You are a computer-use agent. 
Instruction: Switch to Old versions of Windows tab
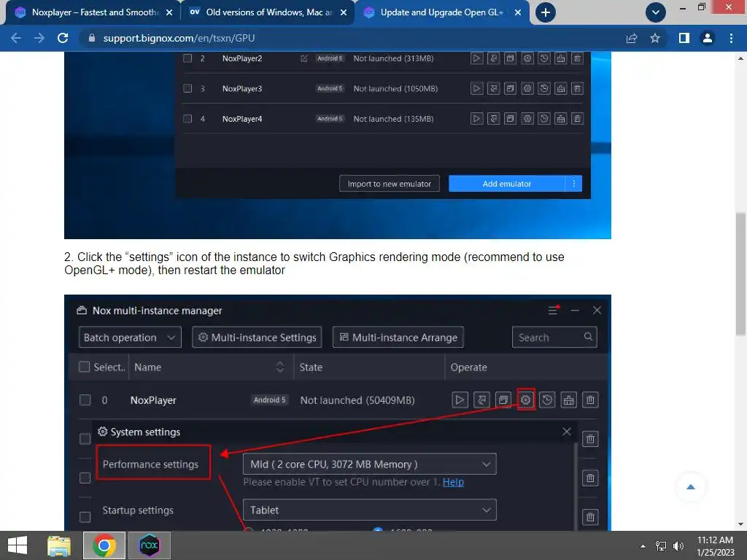click(267, 12)
